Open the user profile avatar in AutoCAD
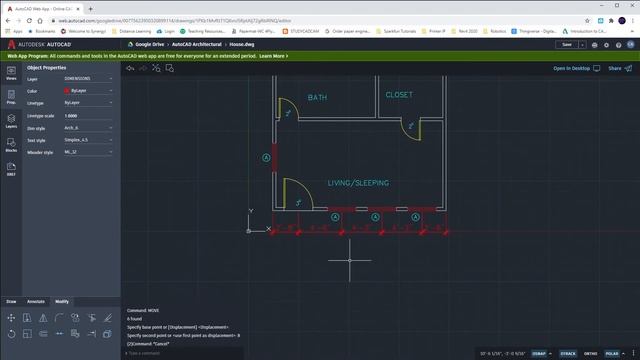 point(631,44)
